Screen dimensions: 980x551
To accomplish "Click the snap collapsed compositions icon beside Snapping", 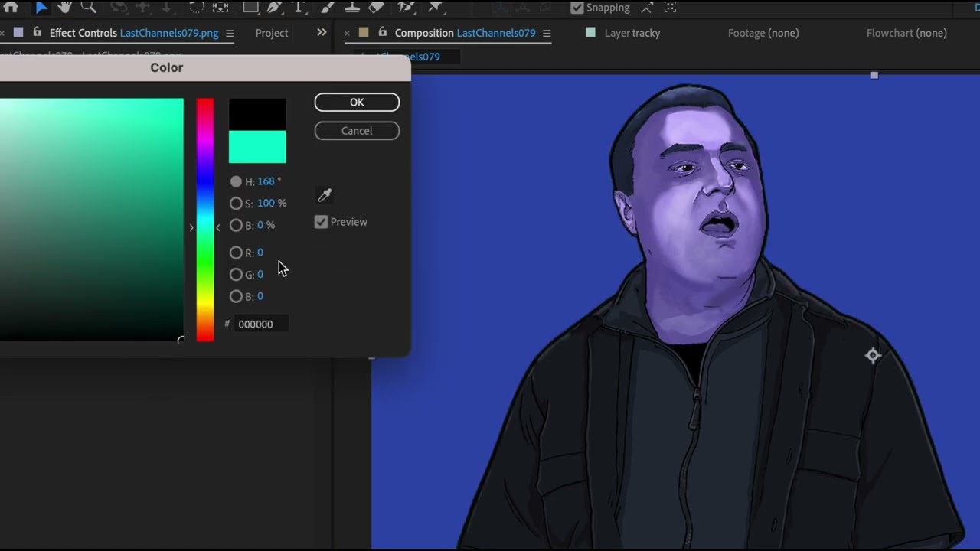I will point(670,8).
